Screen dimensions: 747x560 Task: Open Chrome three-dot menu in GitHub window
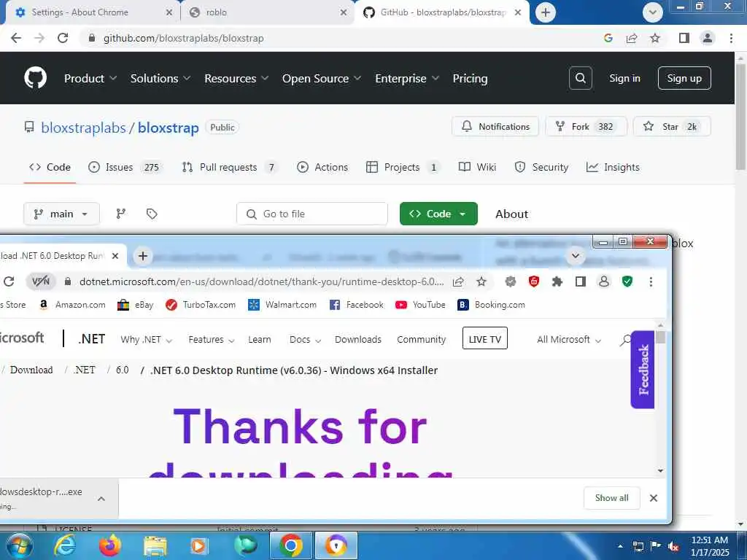point(731,38)
